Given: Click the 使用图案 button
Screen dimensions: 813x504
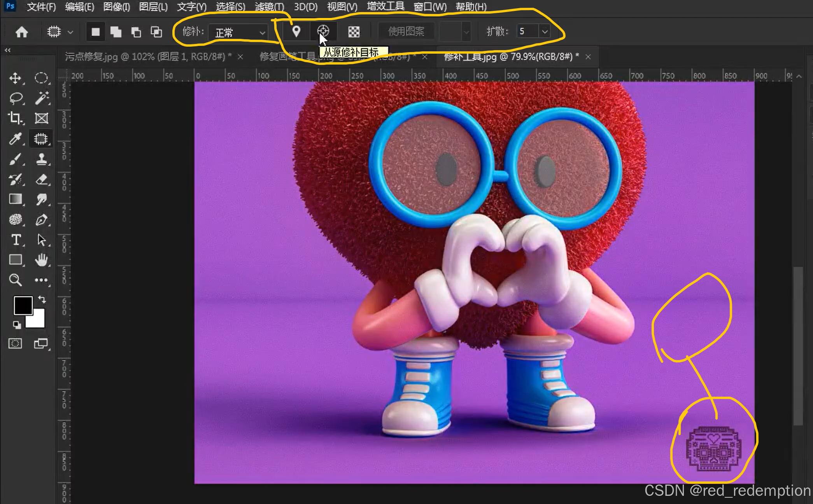Looking at the screenshot, I should tap(406, 31).
